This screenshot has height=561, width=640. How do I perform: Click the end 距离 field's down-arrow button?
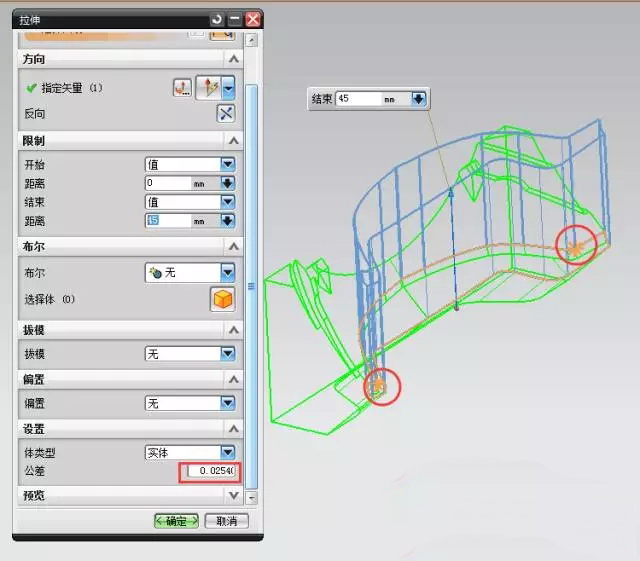[x=227, y=220]
